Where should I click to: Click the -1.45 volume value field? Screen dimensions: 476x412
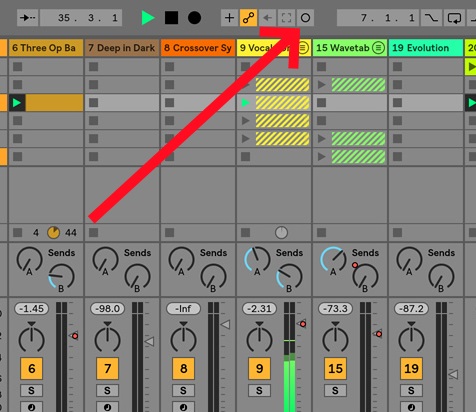pyautogui.click(x=31, y=309)
